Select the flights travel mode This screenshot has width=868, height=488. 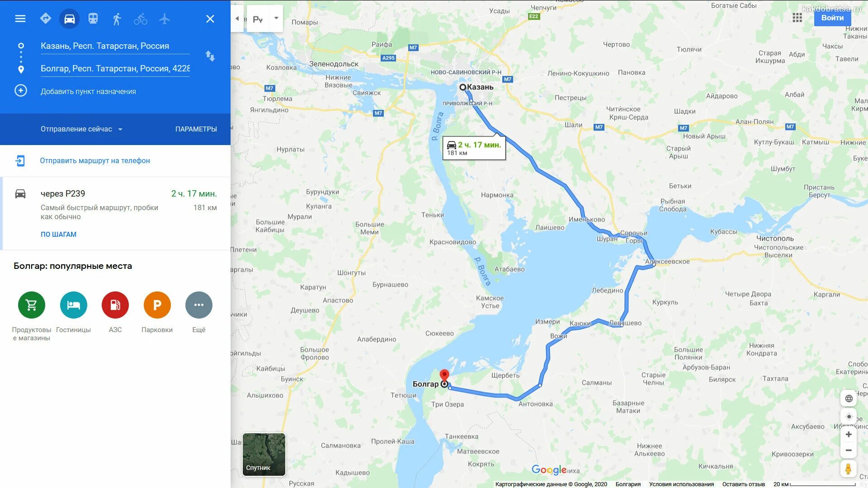(165, 19)
